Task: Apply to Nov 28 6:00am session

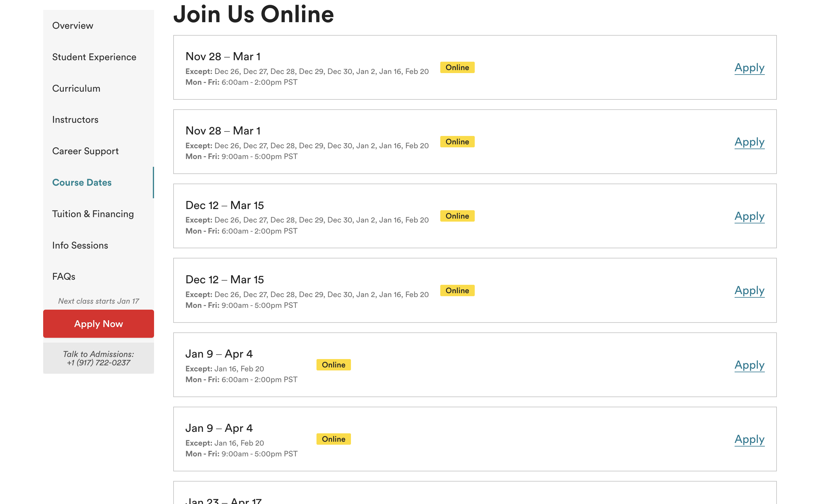Action: tap(749, 68)
